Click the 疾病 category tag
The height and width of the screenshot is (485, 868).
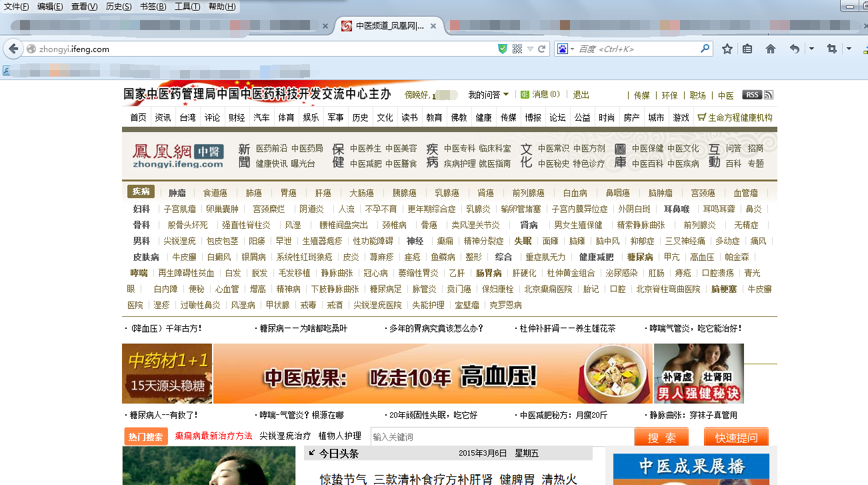click(x=141, y=191)
